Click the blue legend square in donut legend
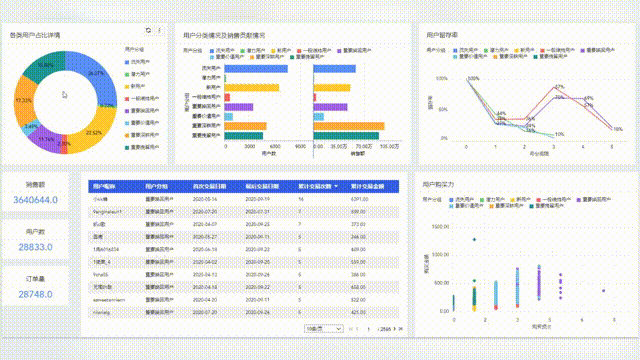The height and width of the screenshot is (360, 640). [x=127, y=62]
